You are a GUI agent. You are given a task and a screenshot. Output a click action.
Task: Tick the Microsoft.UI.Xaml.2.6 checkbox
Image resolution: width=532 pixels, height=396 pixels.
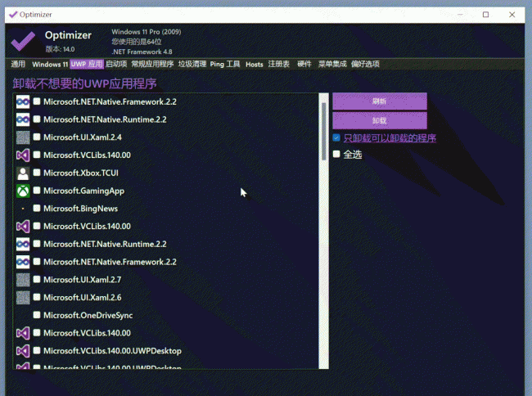click(x=37, y=297)
